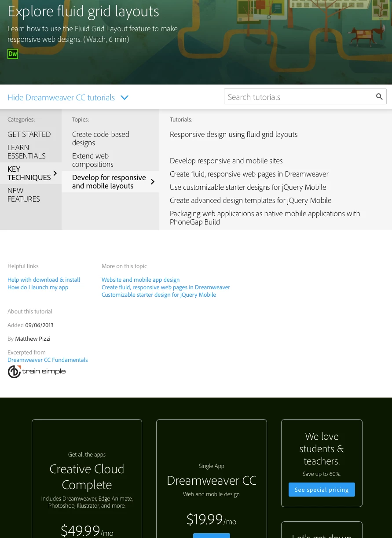This screenshot has height=538, width=392.
Task: Open Create code-based designs topic
Action: 101,139
